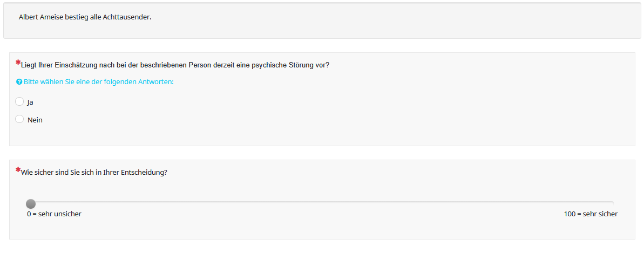Click the 'Ja' answer label text
The width and height of the screenshot is (644, 267).
[30, 102]
